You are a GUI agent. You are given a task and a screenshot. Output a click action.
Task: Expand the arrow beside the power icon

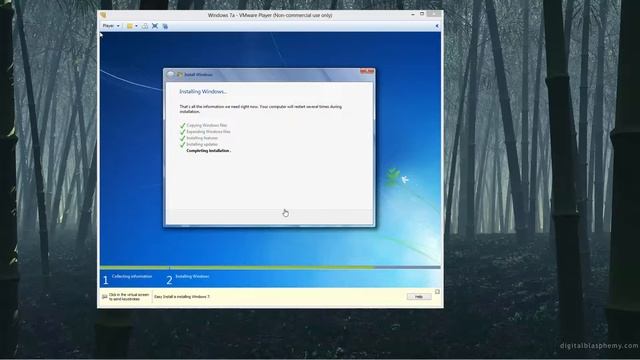coord(136,26)
